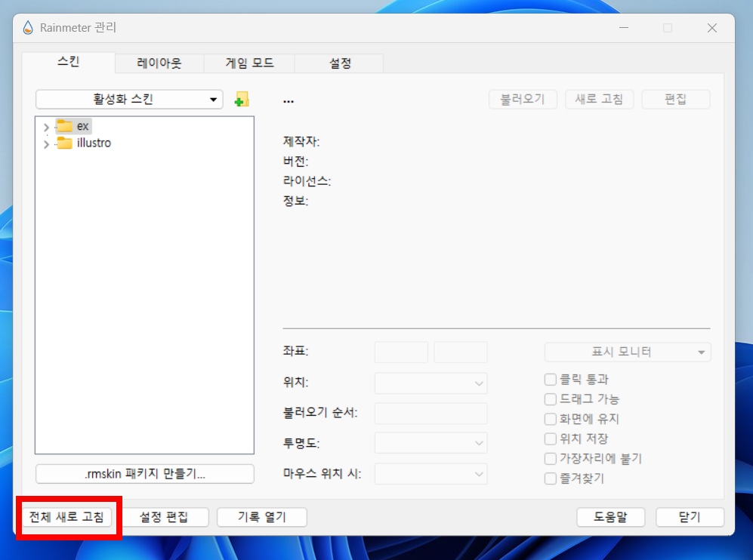
Task: Select the ex folder icon in the tree
Action: click(x=64, y=126)
